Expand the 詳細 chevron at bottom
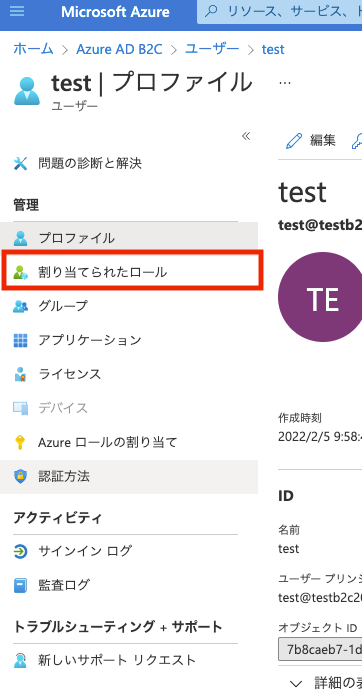Viewport: 362px width, 697px height. coord(296,684)
